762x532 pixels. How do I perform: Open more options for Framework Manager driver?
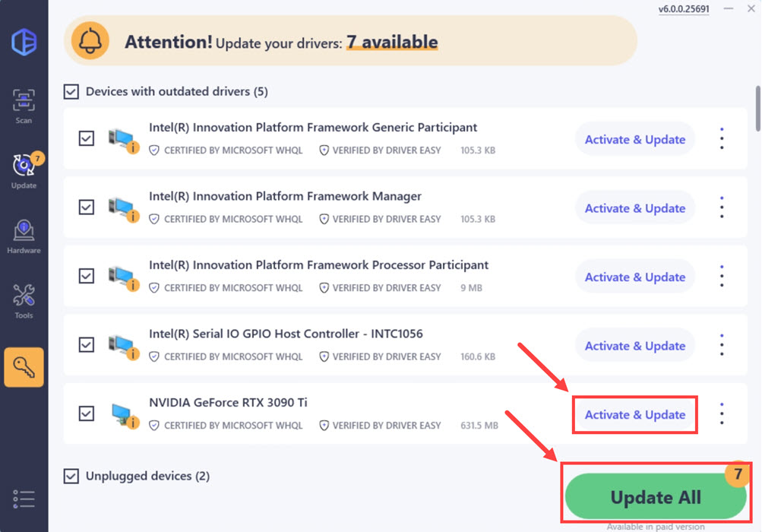coord(722,207)
